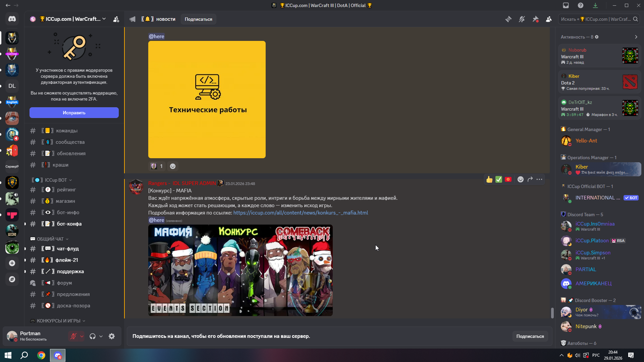Viewport: 644px width, 362px height.
Task: Open the чат-флуд channel
Action: pos(68,249)
